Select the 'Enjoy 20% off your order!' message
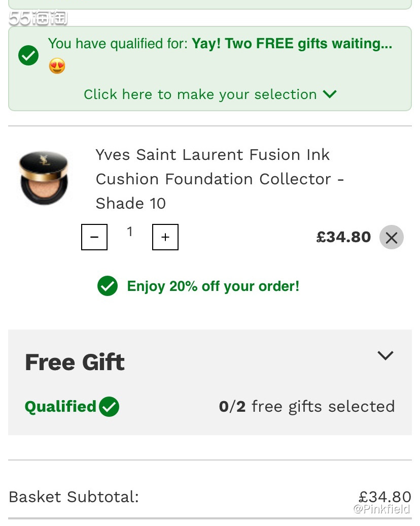The height and width of the screenshot is (526, 420). (x=213, y=286)
